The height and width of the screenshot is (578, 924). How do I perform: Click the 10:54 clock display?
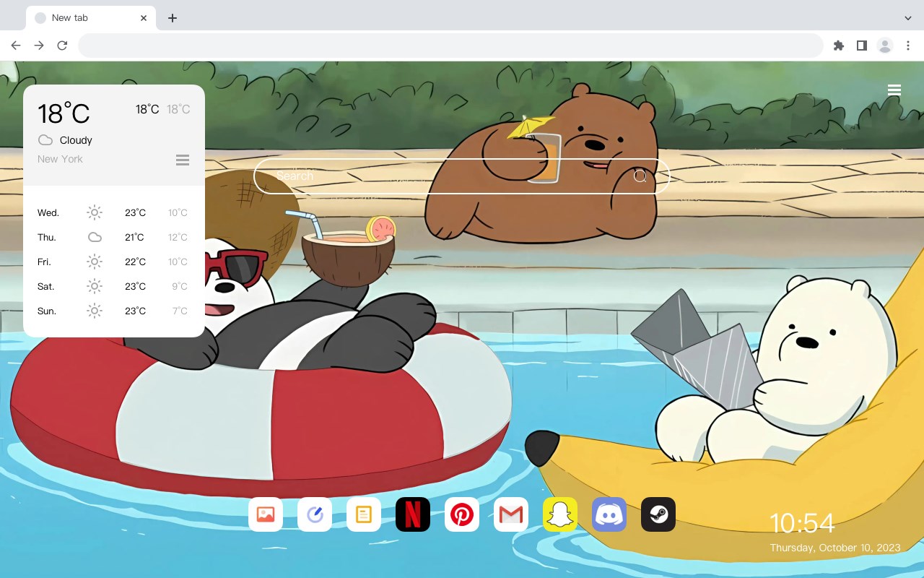[x=802, y=523]
